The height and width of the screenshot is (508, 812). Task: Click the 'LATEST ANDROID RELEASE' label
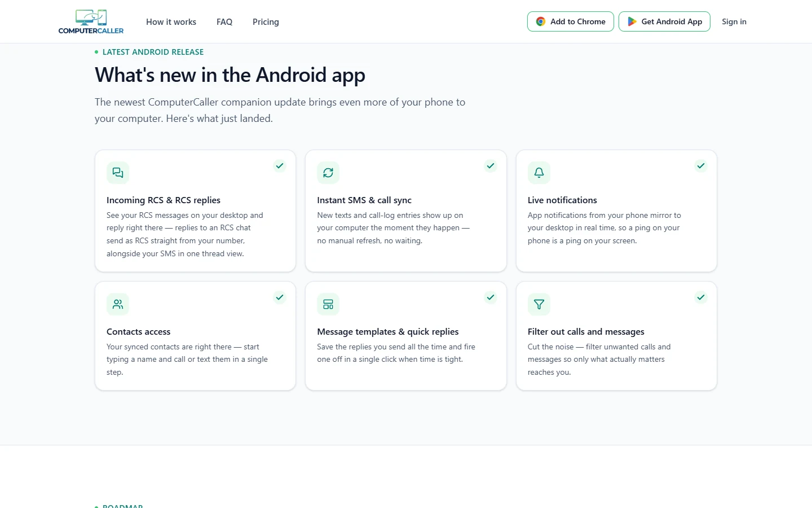(x=153, y=52)
